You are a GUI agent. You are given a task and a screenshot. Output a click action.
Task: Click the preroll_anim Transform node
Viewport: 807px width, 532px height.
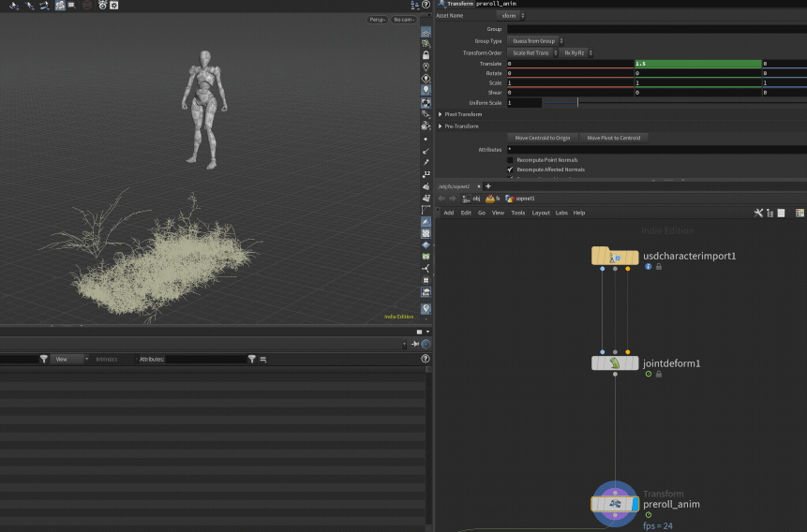point(615,504)
